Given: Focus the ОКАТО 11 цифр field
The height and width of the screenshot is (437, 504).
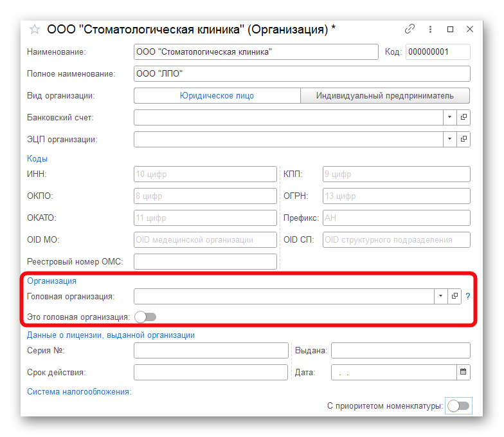Looking at the screenshot, I should point(205,218).
